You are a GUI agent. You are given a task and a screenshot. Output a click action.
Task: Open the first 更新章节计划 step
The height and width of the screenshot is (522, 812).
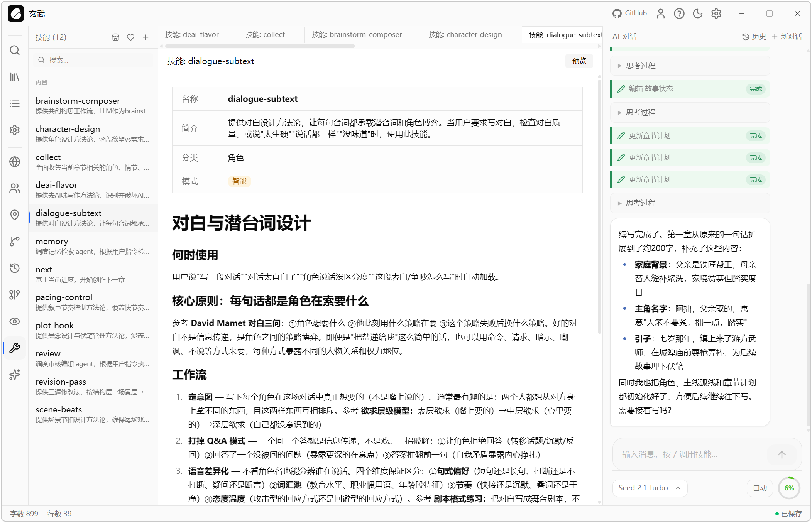tap(690, 136)
